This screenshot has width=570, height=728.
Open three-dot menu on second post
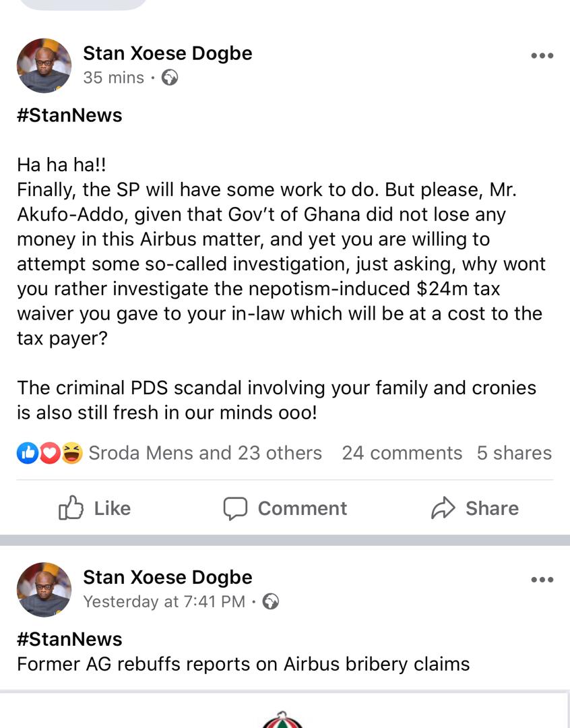coord(542,580)
